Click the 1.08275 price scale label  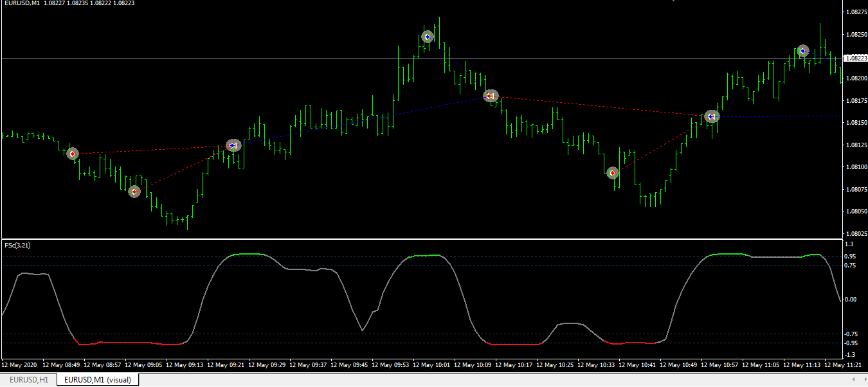click(856, 12)
